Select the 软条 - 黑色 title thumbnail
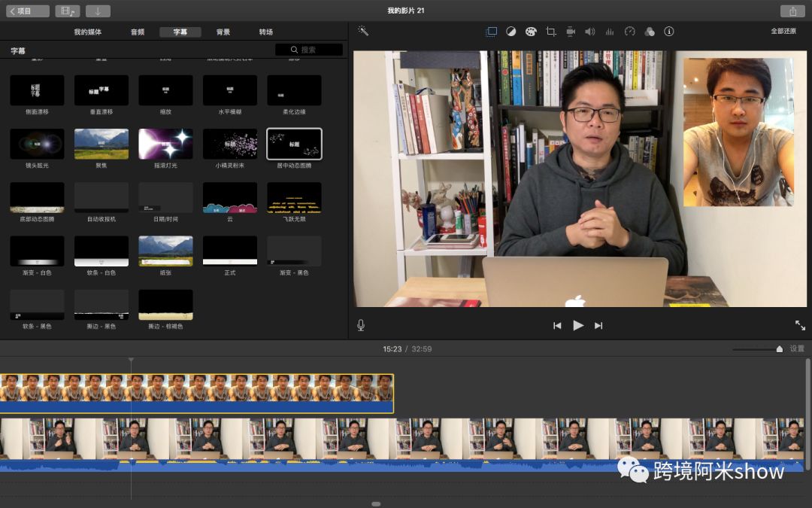 coord(38,305)
